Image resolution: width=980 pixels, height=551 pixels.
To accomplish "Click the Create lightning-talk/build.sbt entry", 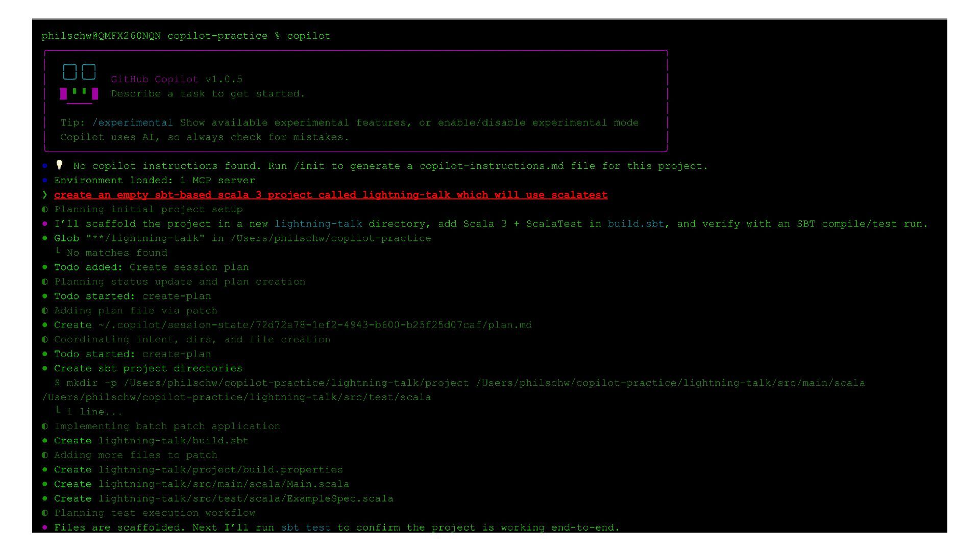I will click(151, 440).
